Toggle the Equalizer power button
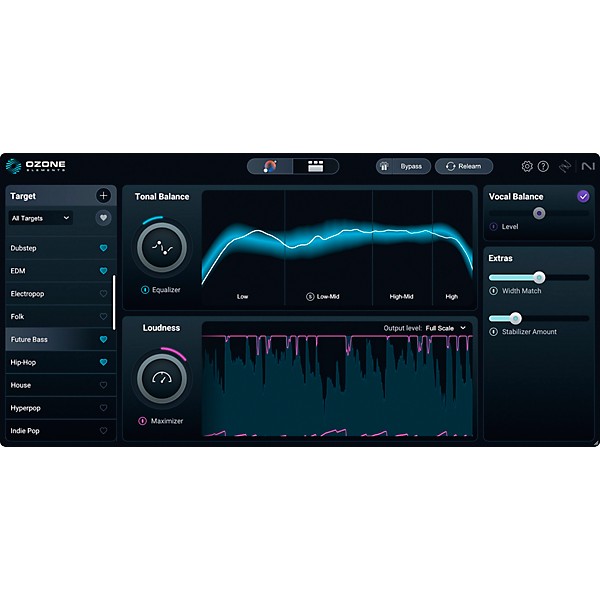 [x=145, y=290]
